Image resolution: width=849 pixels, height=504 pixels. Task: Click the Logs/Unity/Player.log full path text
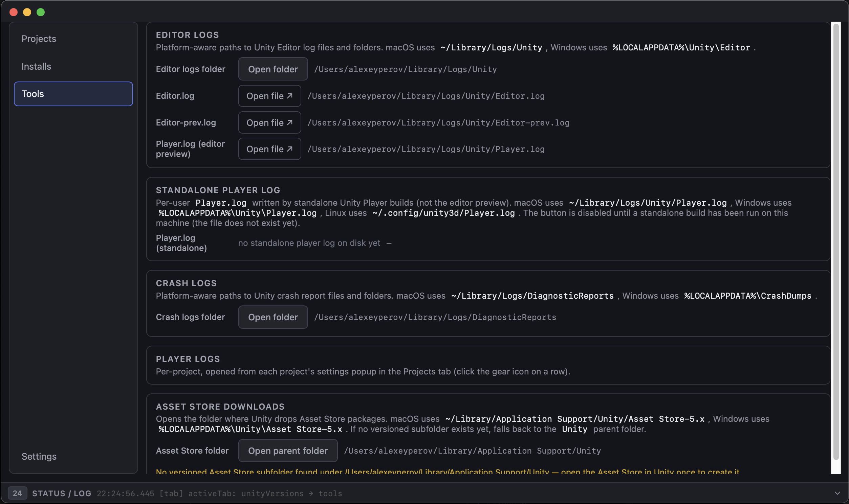coord(426,149)
